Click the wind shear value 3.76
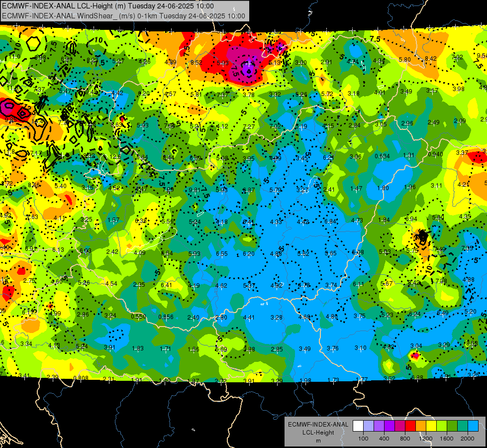This screenshot has width=487, height=448. (x=332, y=348)
